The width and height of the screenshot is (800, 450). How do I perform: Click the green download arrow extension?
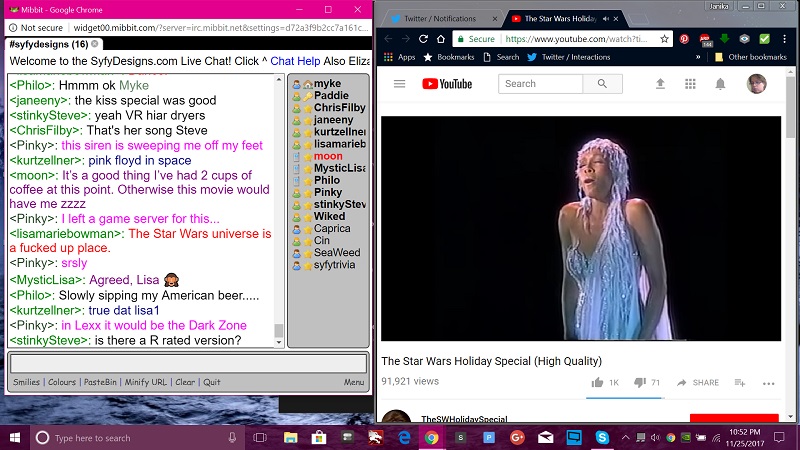click(x=724, y=39)
